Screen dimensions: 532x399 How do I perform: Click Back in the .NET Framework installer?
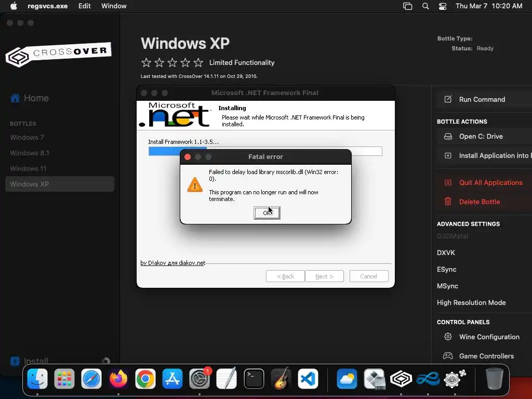[285, 276]
